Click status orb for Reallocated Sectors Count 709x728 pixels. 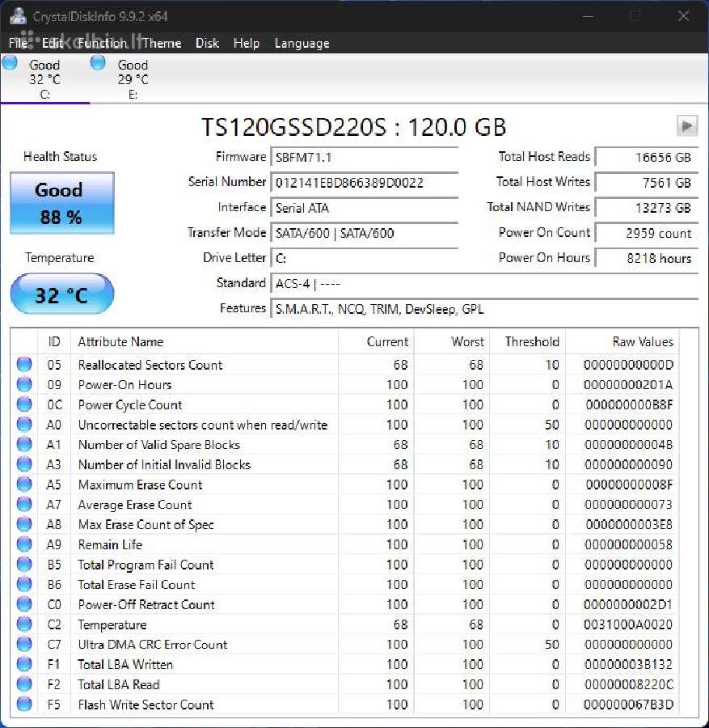tap(24, 365)
